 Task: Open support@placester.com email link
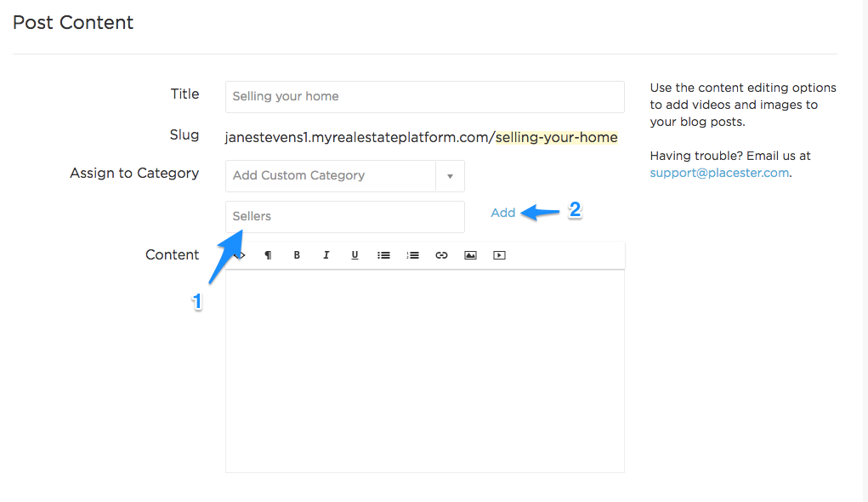[719, 173]
